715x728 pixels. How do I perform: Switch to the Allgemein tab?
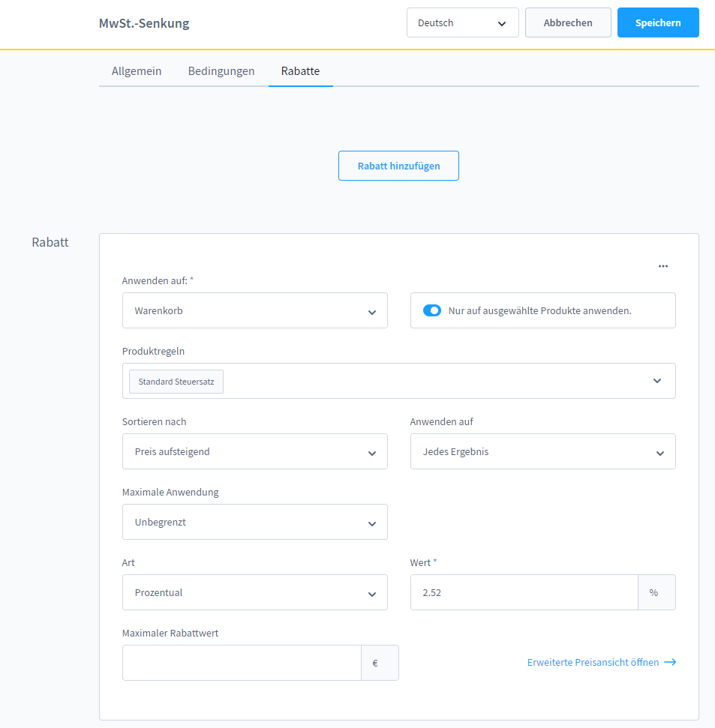[x=137, y=71]
